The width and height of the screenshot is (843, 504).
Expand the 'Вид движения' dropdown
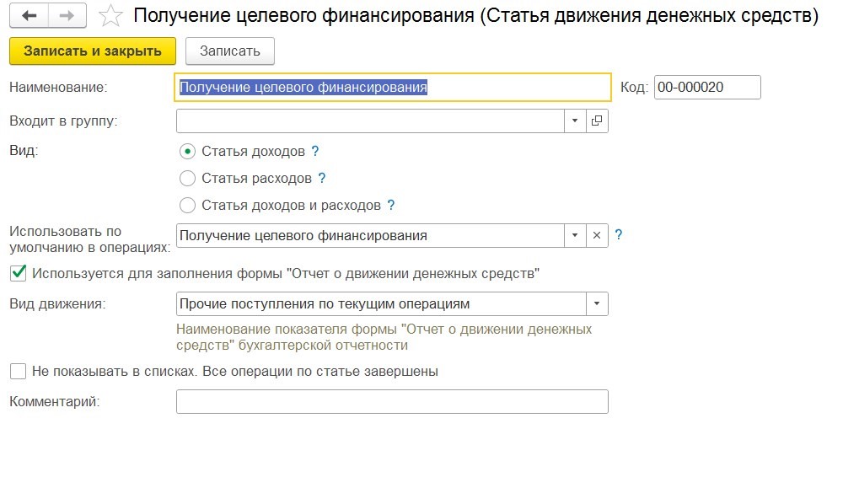tap(597, 303)
